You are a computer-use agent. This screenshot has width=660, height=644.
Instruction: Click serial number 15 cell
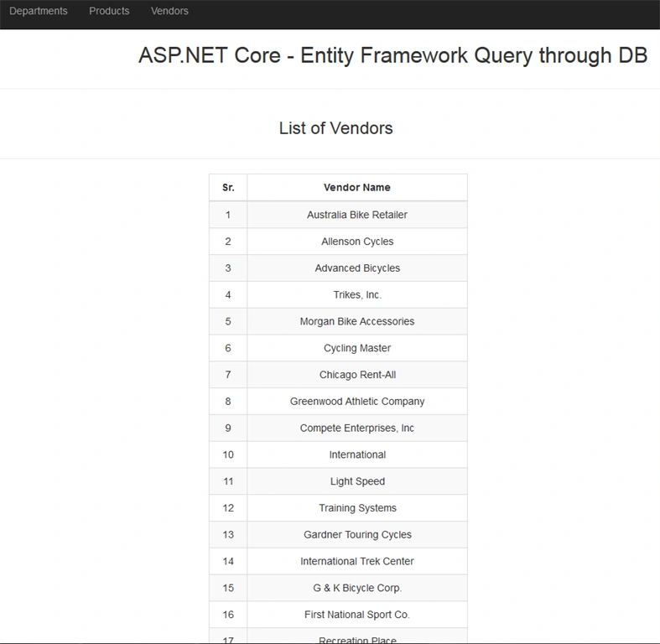228,588
